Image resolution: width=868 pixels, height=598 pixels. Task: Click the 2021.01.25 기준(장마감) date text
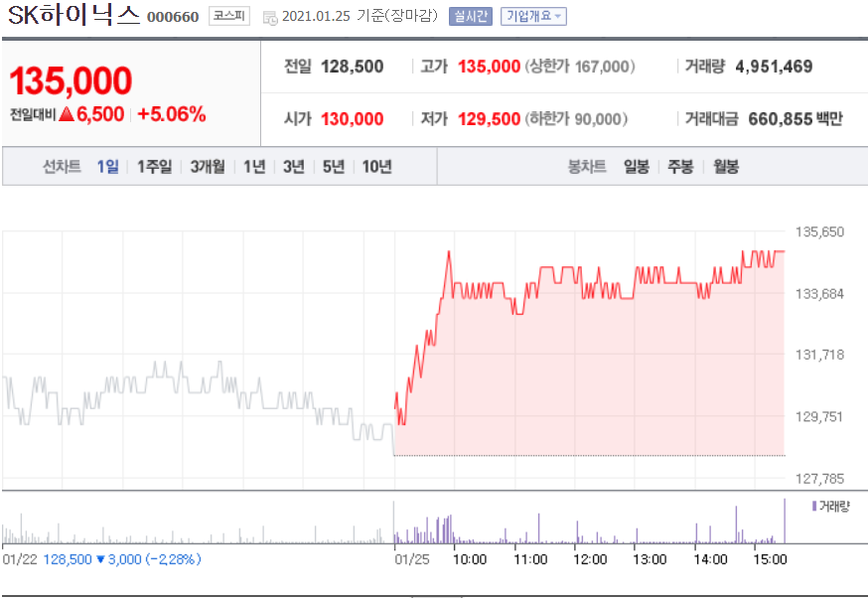[360, 16]
